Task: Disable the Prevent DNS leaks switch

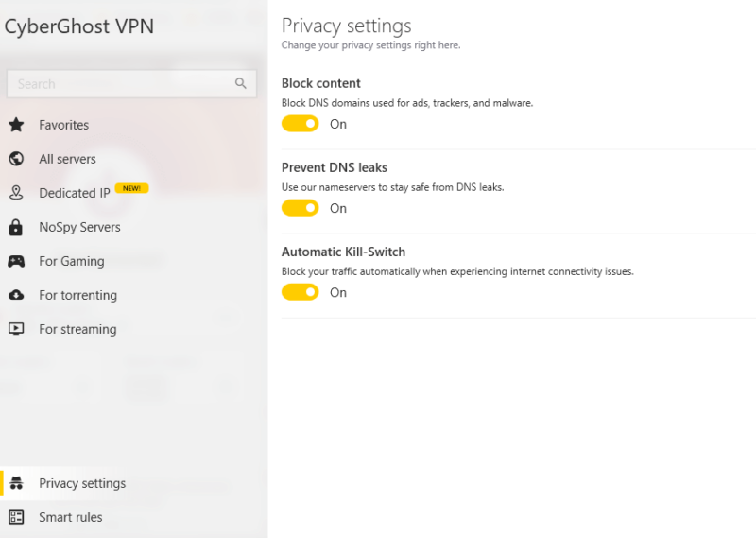Action: pyautogui.click(x=300, y=208)
